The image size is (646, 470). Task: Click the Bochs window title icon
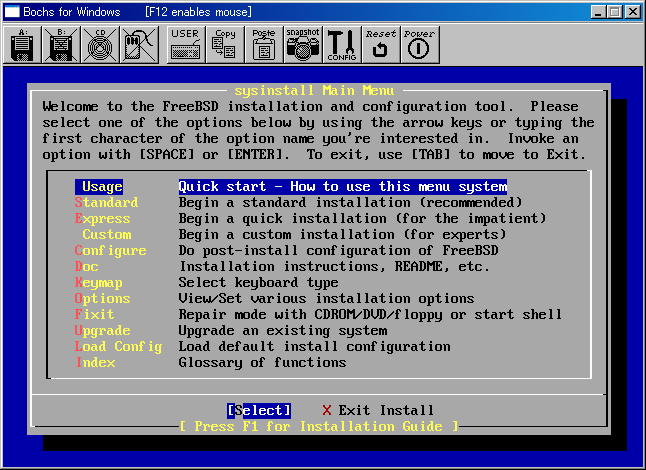(12, 12)
